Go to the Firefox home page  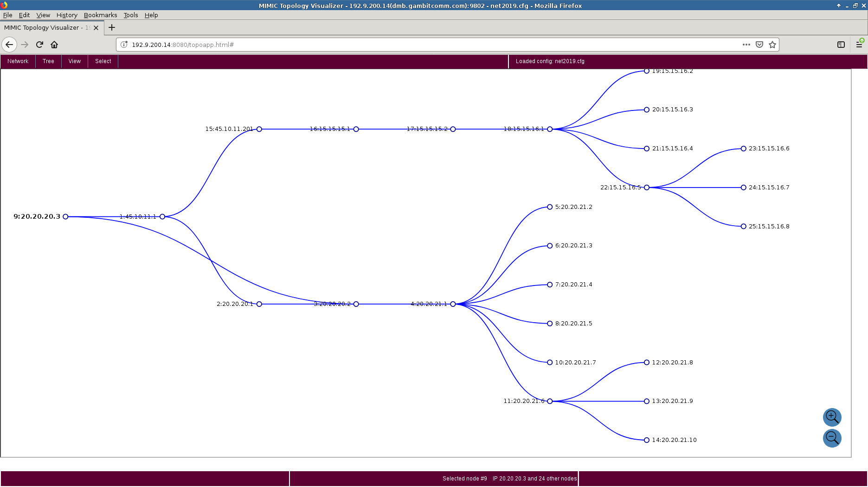tap(54, 45)
